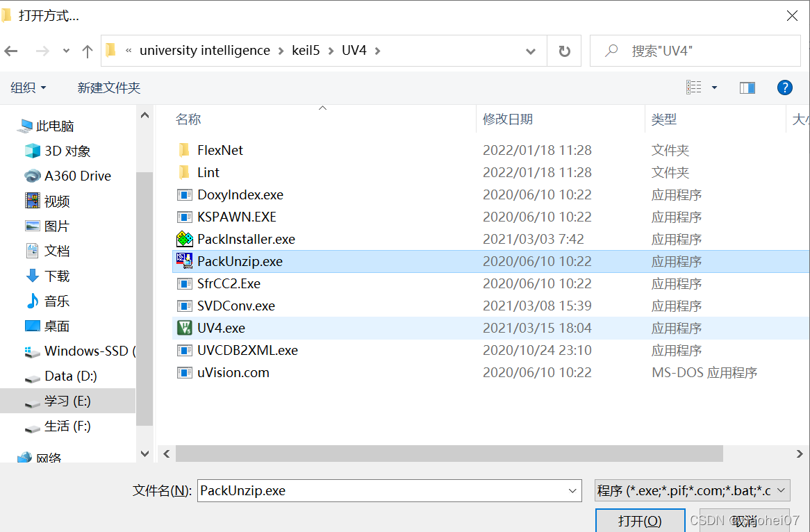
Task: Sort files by the 修改日期 column
Action: coord(508,119)
